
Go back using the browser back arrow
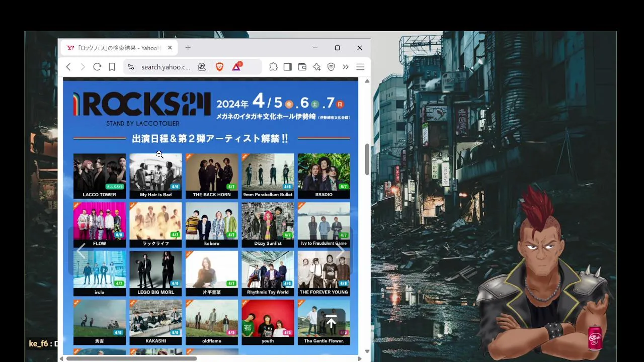68,67
